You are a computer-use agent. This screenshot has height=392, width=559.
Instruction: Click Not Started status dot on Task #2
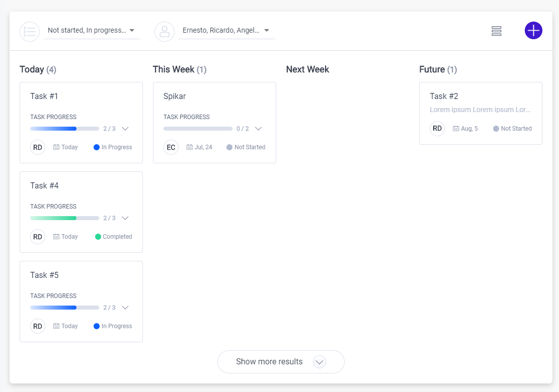pyautogui.click(x=496, y=129)
